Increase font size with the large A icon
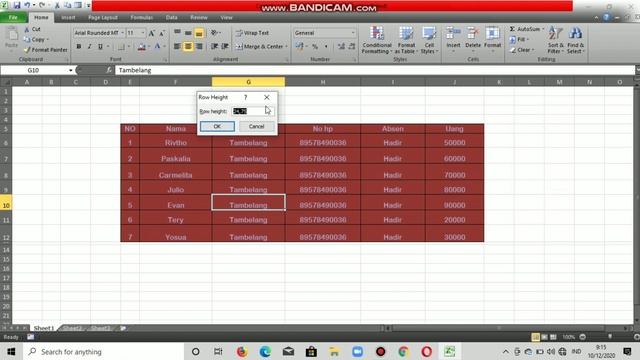 [151, 33]
